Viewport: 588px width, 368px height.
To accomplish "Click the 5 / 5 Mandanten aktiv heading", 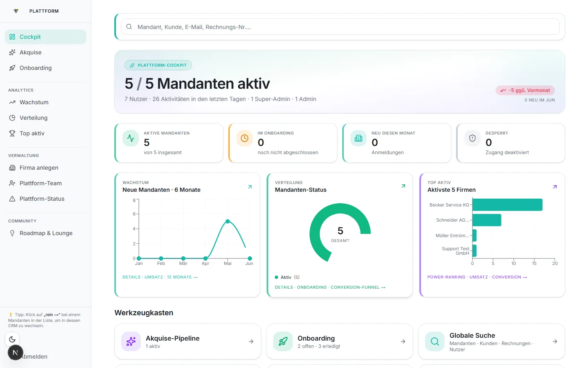I will click(197, 83).
